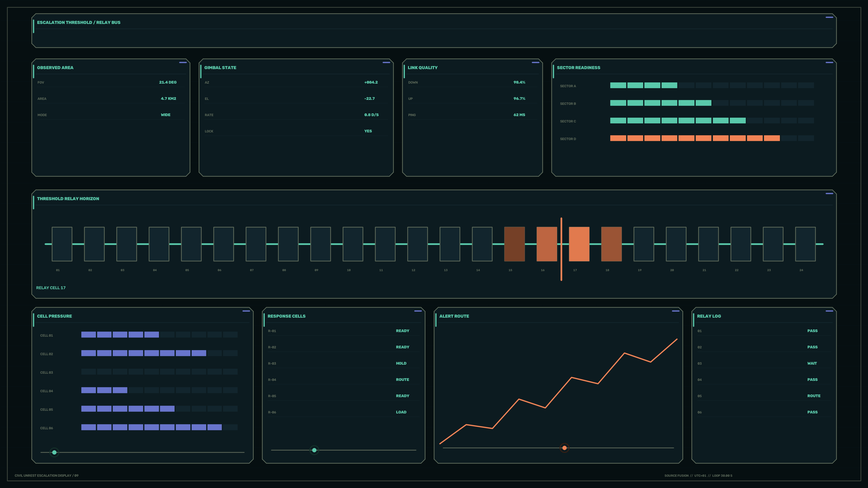Click the UP link value 96.7%
This screenshot has width=868, height=488.
point(520,98)
